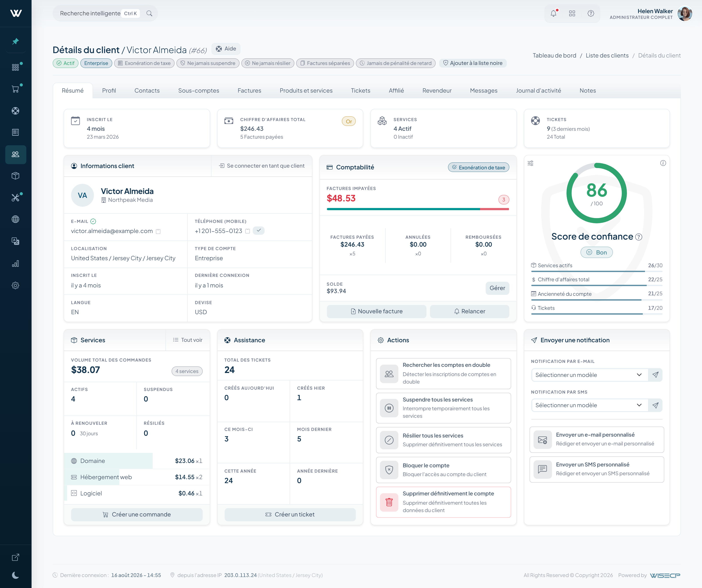Click Créer un ticket button
Viewport: 702px width, 588px height.
pos(290,514)
